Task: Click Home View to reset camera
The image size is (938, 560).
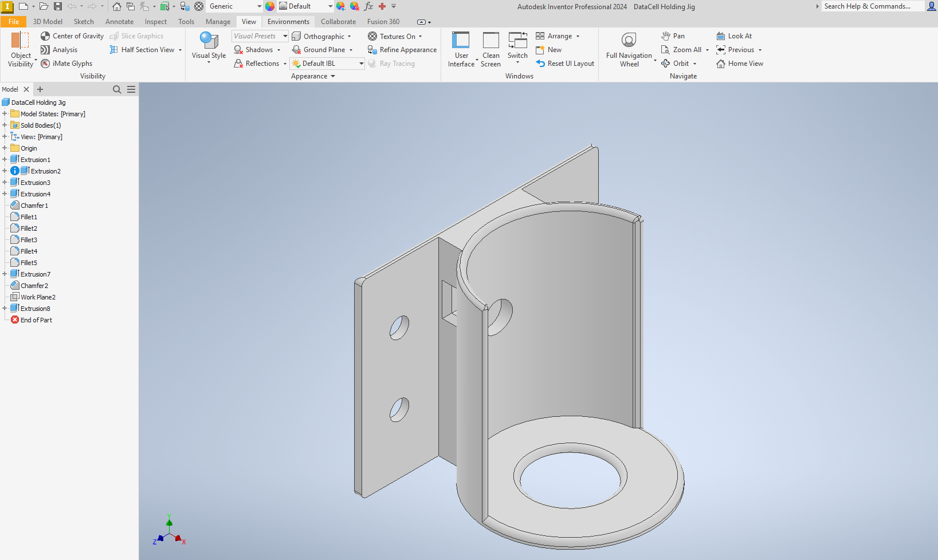Action: click(739, 63)
